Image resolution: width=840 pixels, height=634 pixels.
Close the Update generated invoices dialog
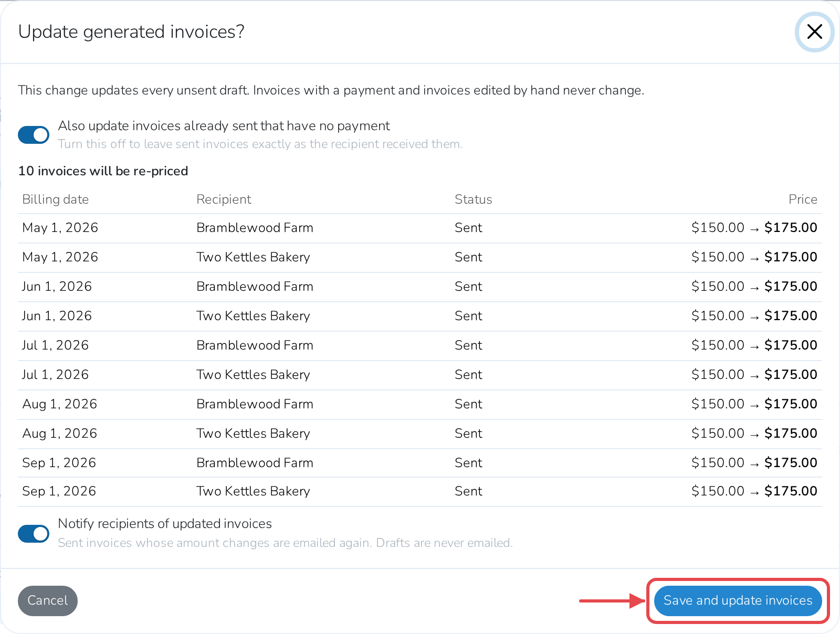814,32
